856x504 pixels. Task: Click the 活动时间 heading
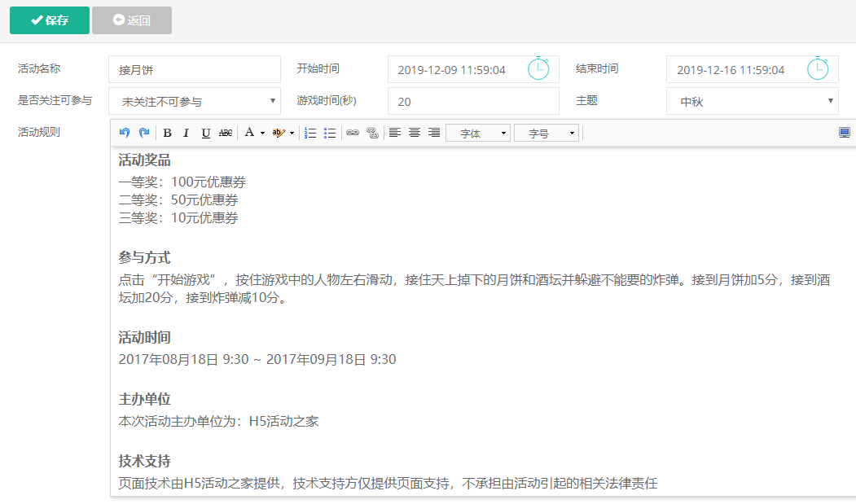[145, 337]
